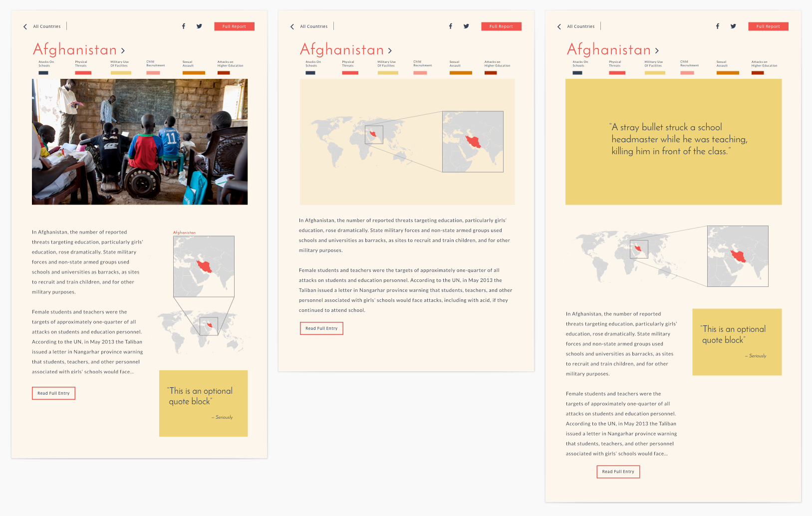Image resolution: width=812 pixels, height=516 pixels.
Task: Expand Afghanistan chevron in large-map mockup
Action: pos(390,51)
